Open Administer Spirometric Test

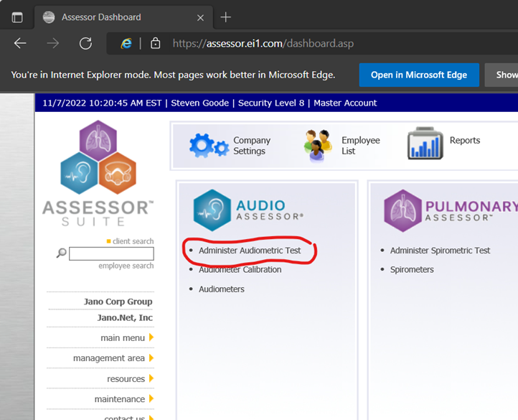(440, 251)
